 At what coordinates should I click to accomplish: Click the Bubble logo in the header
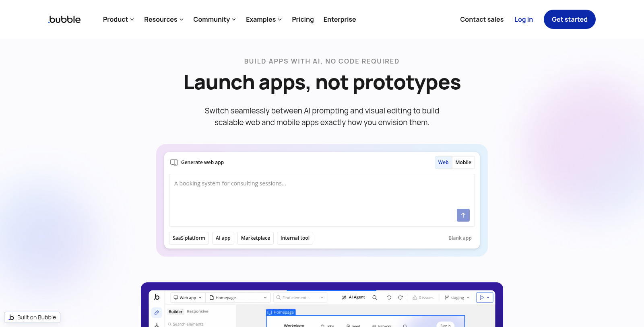point(64,19)
